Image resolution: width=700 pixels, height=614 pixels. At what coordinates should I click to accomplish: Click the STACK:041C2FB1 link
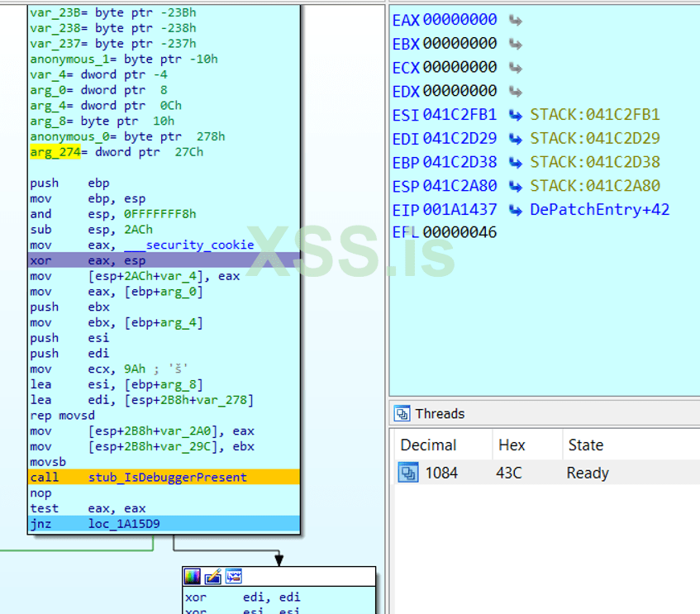tap(595, 115)
